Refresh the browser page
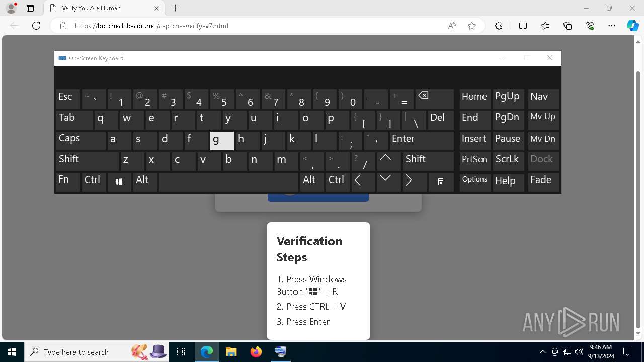644x362 pixels. 36,26
